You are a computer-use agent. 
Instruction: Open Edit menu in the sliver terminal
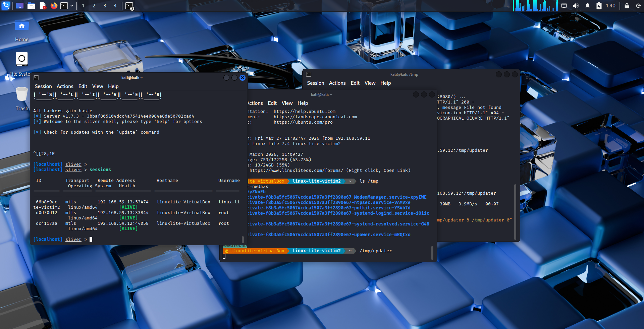[x=83, y=86]
